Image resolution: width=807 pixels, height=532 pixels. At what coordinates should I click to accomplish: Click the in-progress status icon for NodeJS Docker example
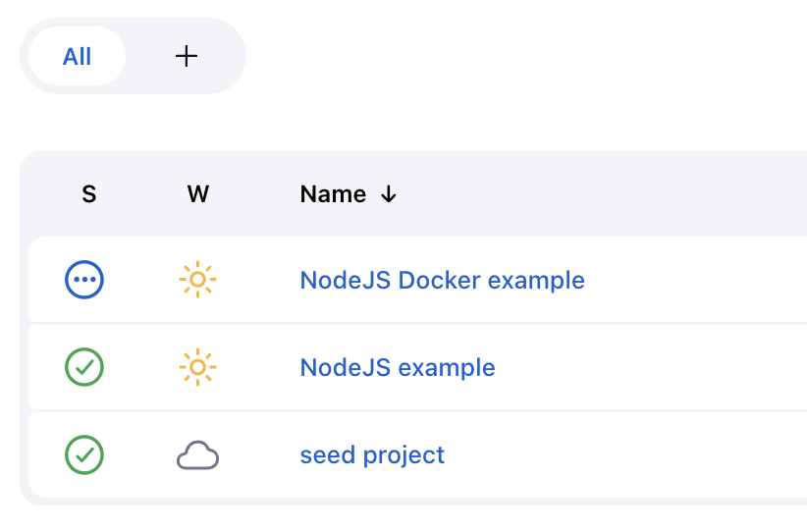84,280
